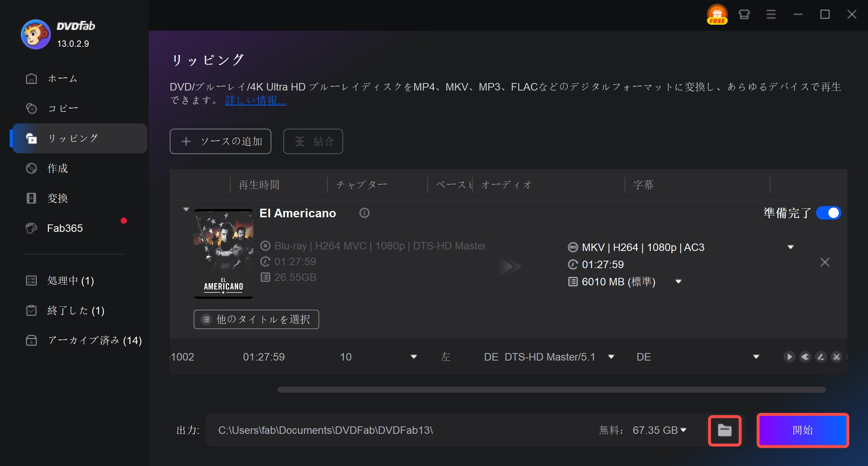This screenshot has height=466, width=868.
Task: Toggle the 準備完了 switch off
Action: click(x=828, y=213)
